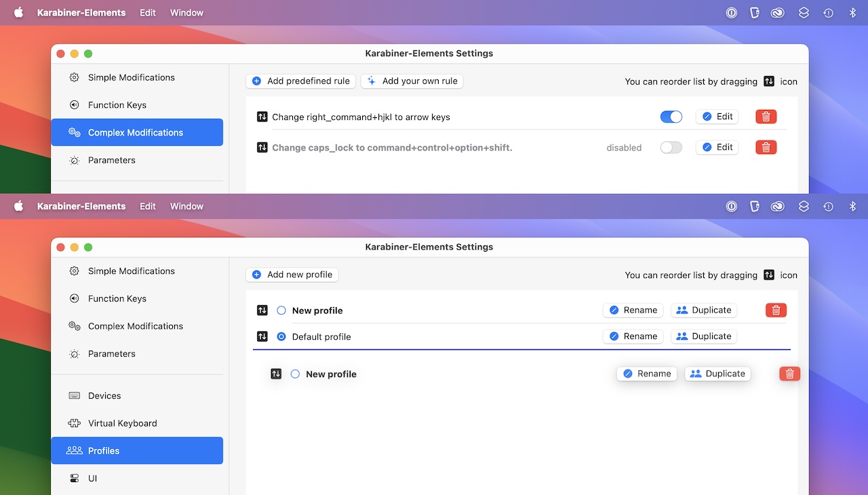Click 'Change right_command+hjkl to arrow keys' rule text
Image resolution: width=868 pixels, height=495 pixels.
point(361,117)
